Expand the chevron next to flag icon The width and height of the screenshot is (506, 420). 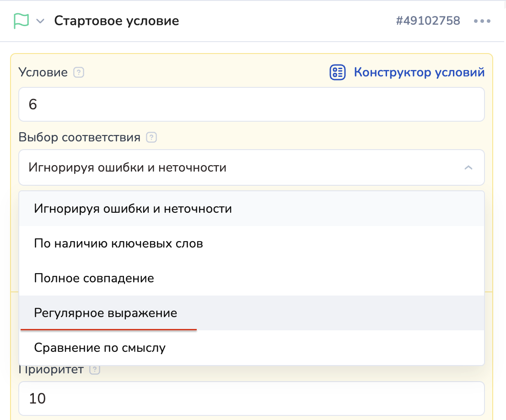(x=40, y=21)
